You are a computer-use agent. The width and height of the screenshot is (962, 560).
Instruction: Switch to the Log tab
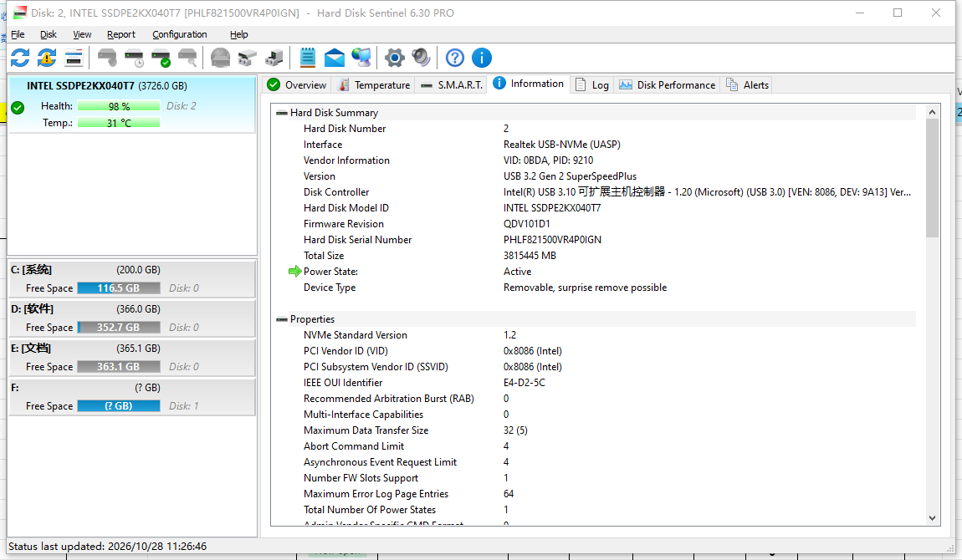pos(592,85)
